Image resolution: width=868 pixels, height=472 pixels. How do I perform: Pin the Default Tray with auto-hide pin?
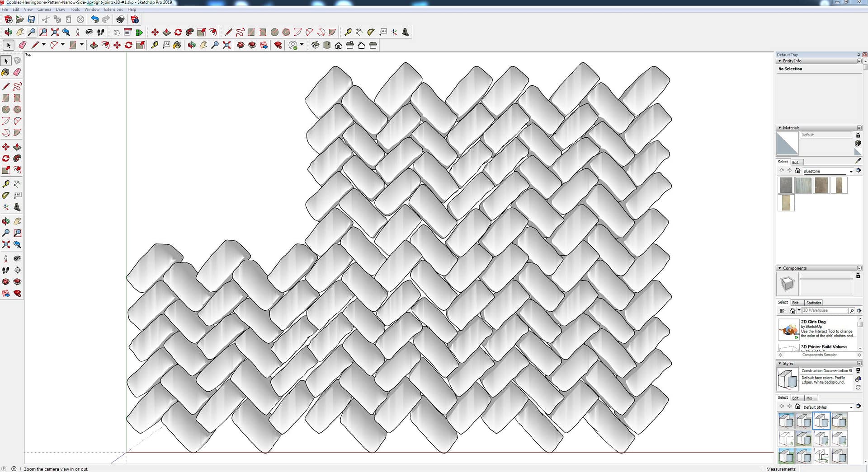click(859, 55)
